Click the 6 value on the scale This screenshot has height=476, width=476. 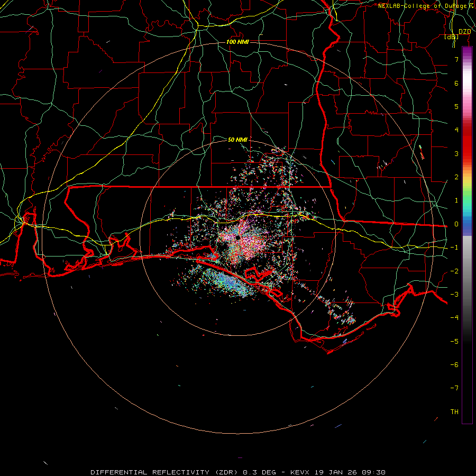[456, 83]
